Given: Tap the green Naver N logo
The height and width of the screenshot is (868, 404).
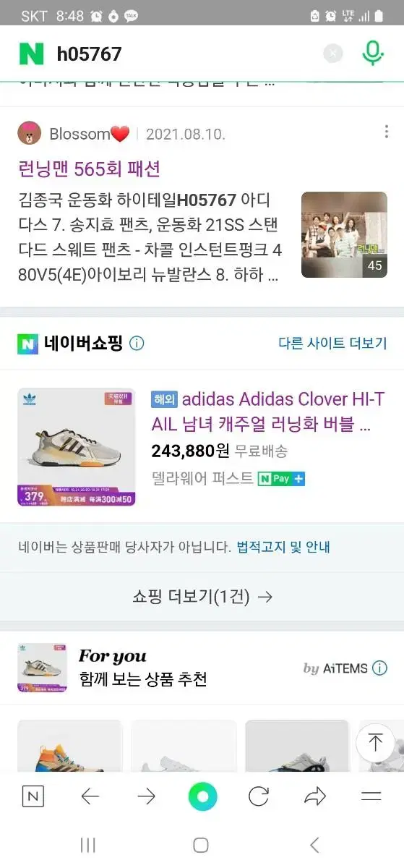Looking at the screenshot, I should (31, 54).
